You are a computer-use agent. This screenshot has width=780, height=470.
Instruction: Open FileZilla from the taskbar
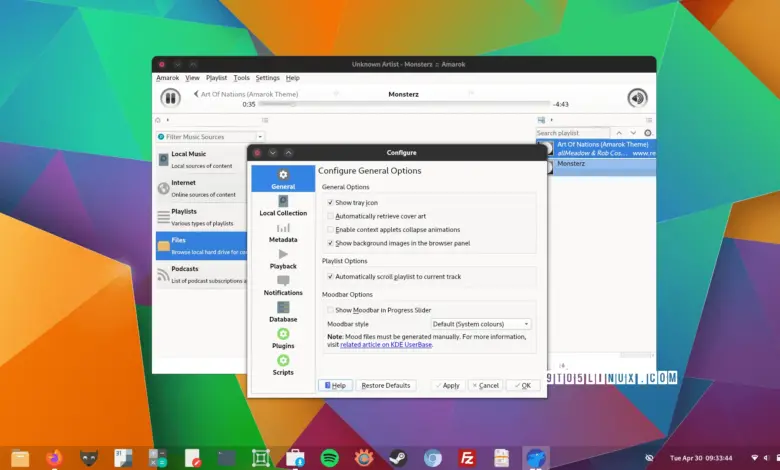pyautogui.click(x=467, y=458)
